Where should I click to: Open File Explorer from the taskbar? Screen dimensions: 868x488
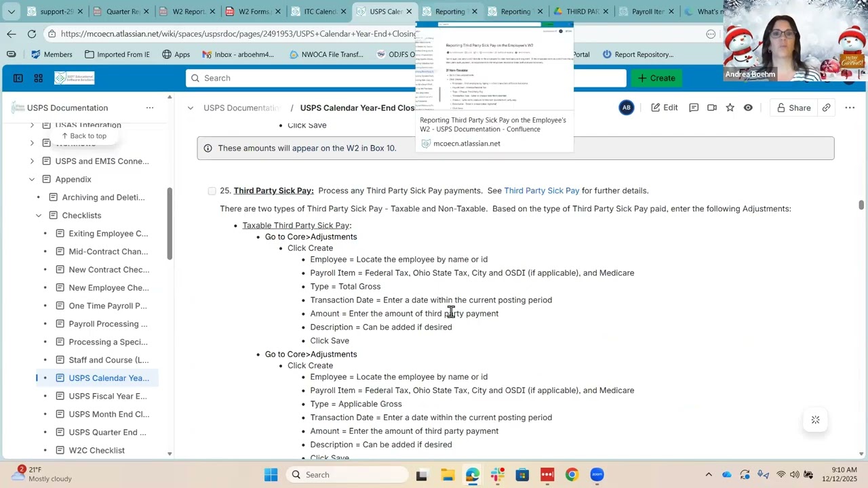tap(448, 474)
